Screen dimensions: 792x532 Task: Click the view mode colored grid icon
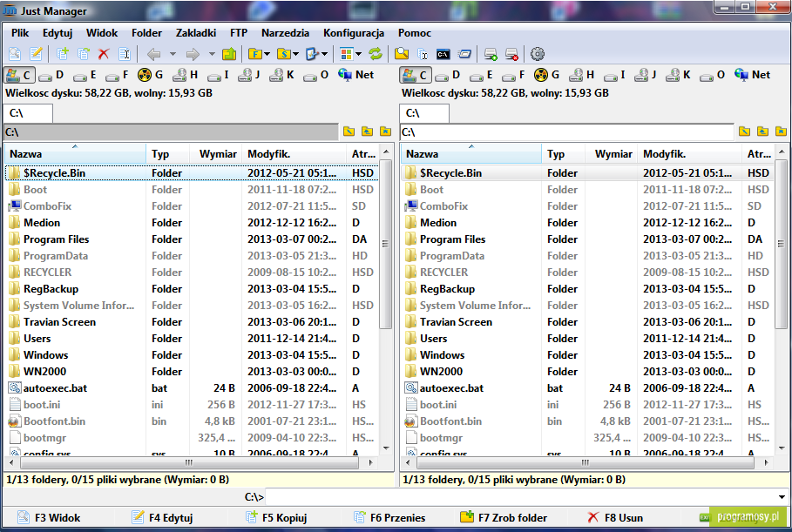[x=346, y=53]
